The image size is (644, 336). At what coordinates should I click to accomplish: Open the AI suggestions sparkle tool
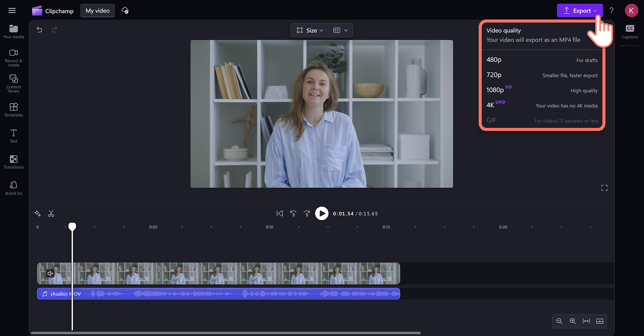point(37,213)
